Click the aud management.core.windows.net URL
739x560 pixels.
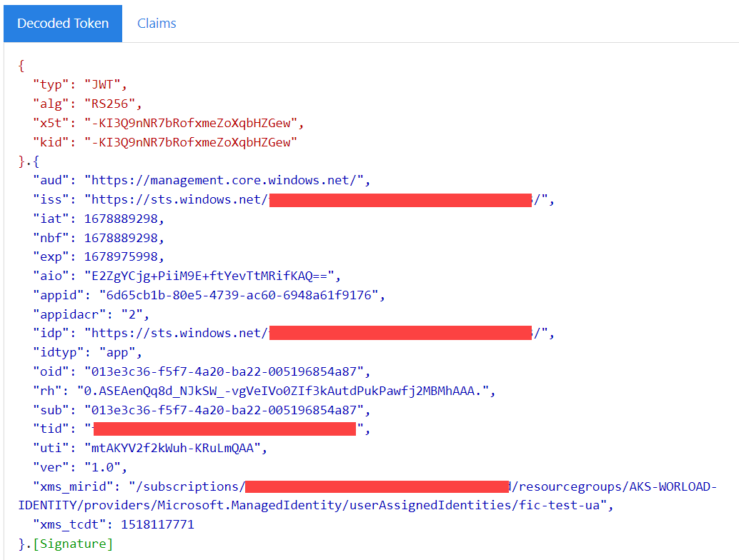[x=225, y=180]
